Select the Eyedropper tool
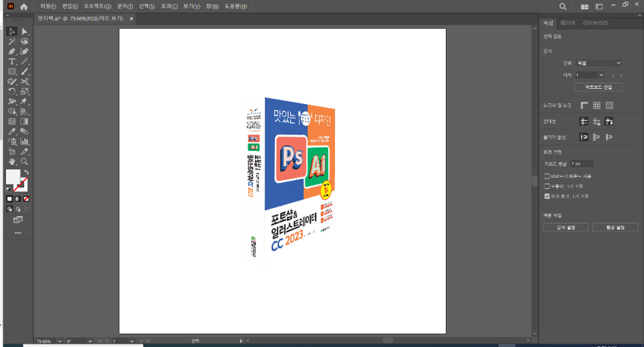The height and width of the screenshot is (347, 644). click(12, 131)
